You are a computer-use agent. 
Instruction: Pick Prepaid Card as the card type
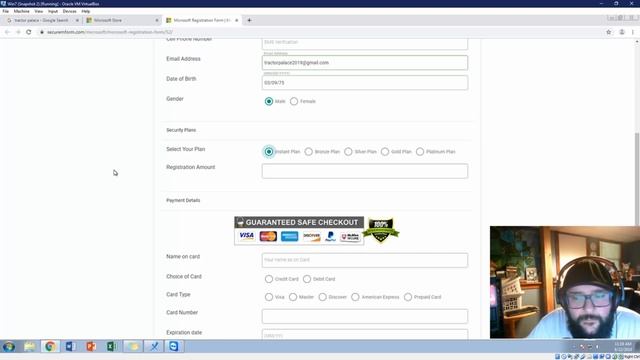pyautogui.click(x=408, y=297)
